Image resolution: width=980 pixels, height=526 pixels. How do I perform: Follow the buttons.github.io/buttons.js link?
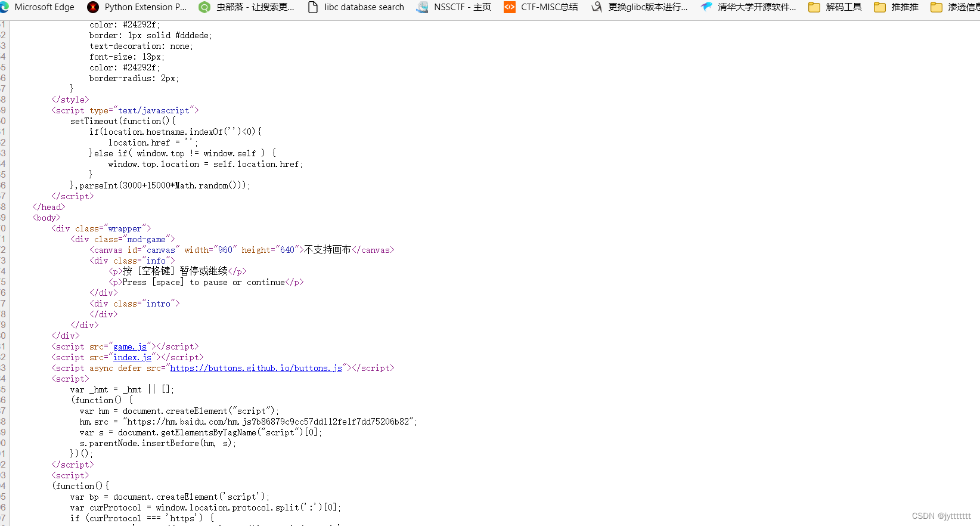click(x=256, y=368)
